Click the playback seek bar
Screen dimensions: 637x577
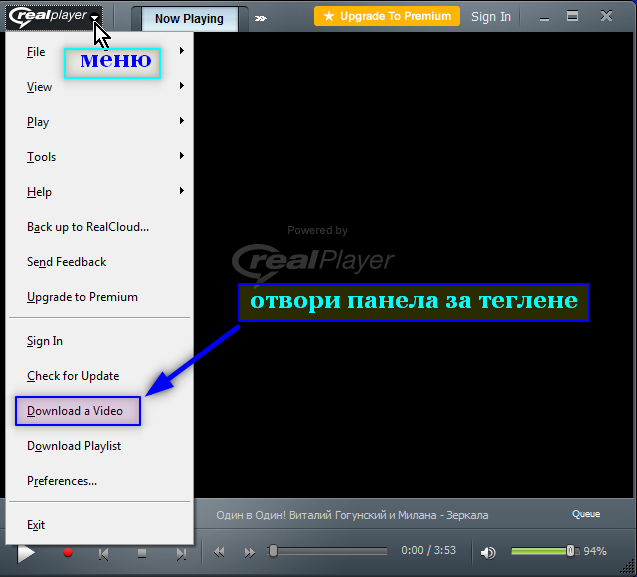pos(330,551)
